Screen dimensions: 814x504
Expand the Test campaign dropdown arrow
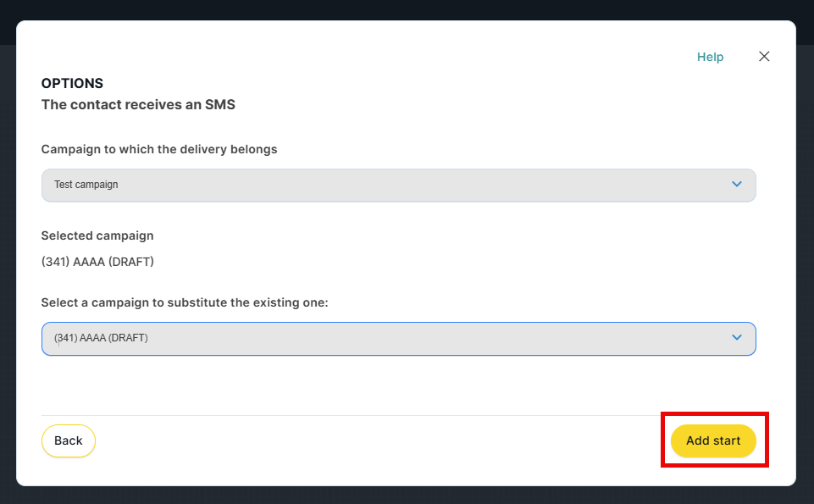tap(736, 185)
